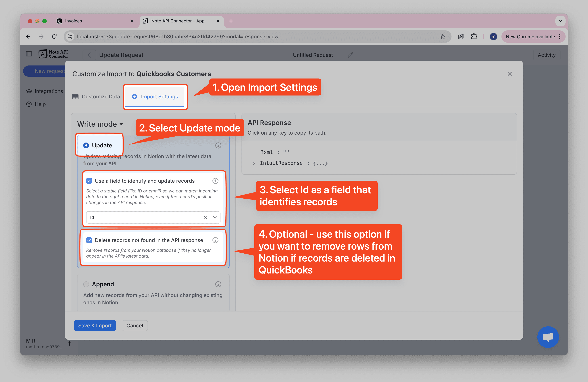Click the back chevron beside Update Request
This screenshot has height=382, width=588.
[x=89, y=55]
